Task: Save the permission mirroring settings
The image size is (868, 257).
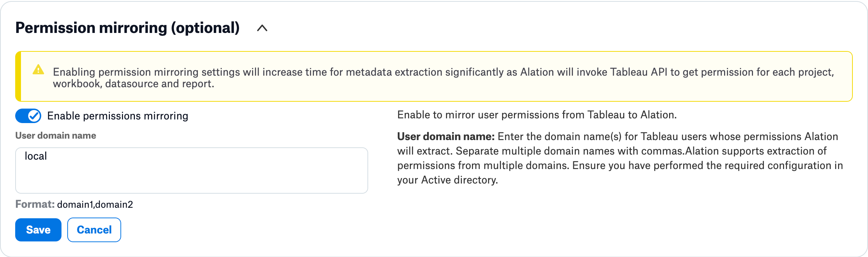Action: tap(38, 230)
